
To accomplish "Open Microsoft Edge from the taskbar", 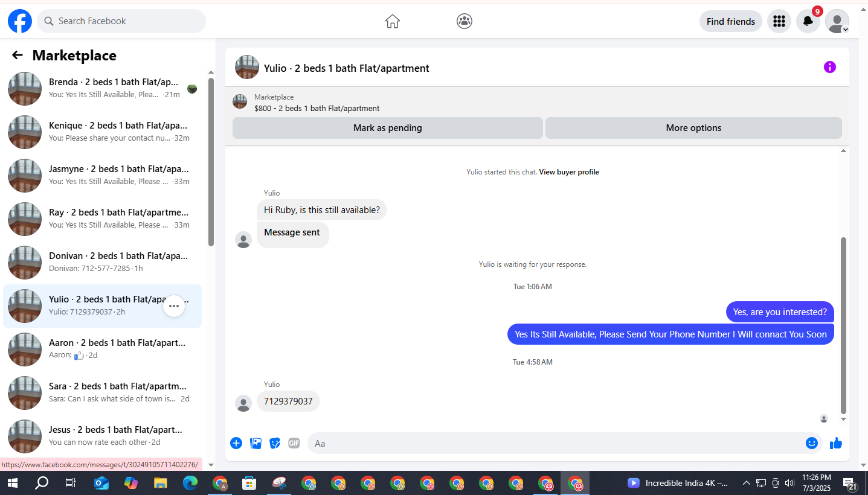I will 190,483.
